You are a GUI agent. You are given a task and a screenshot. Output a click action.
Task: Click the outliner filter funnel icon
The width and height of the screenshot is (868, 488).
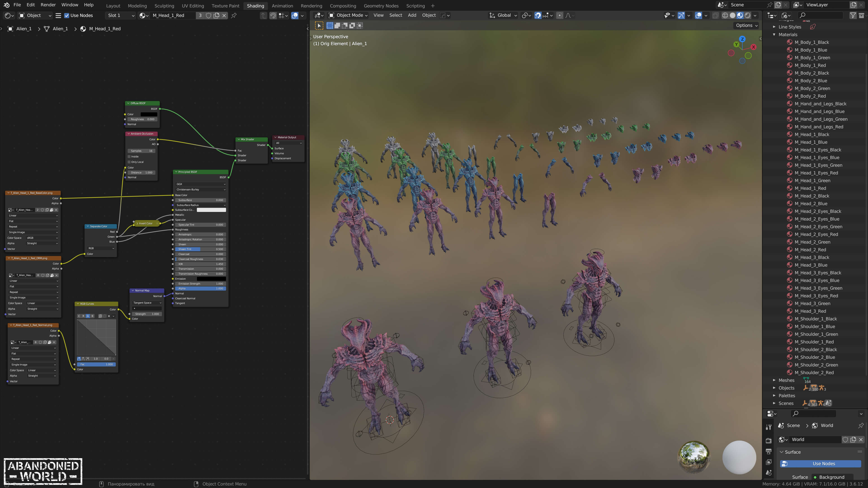(853, 15)
